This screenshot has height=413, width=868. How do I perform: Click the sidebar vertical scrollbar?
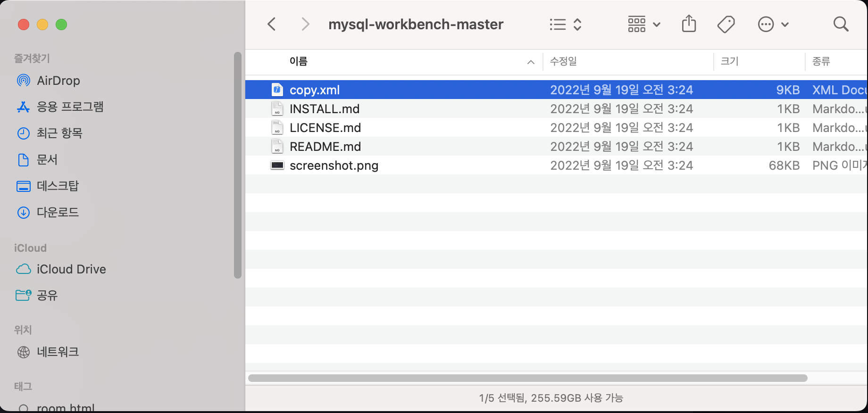[238, 165]
